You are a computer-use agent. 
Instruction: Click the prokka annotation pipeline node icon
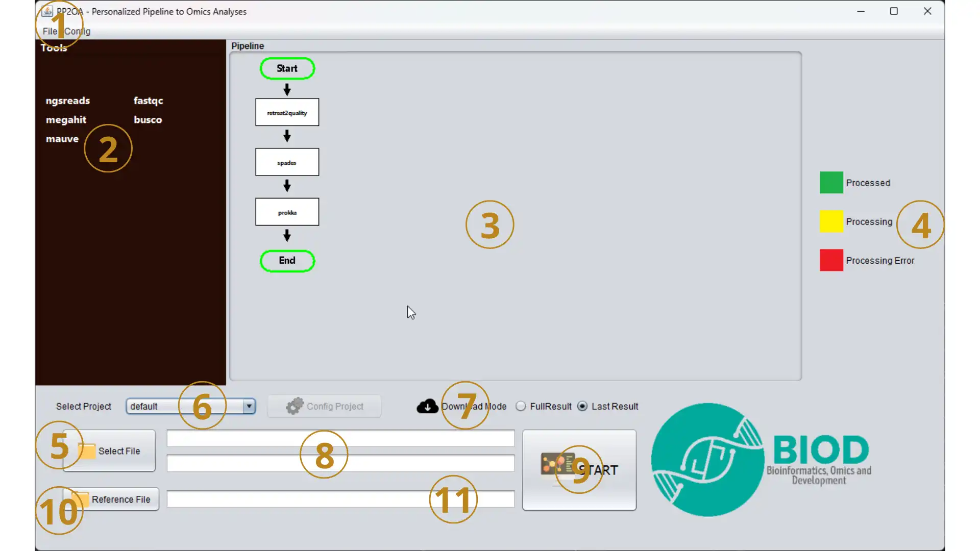[287, 212]
